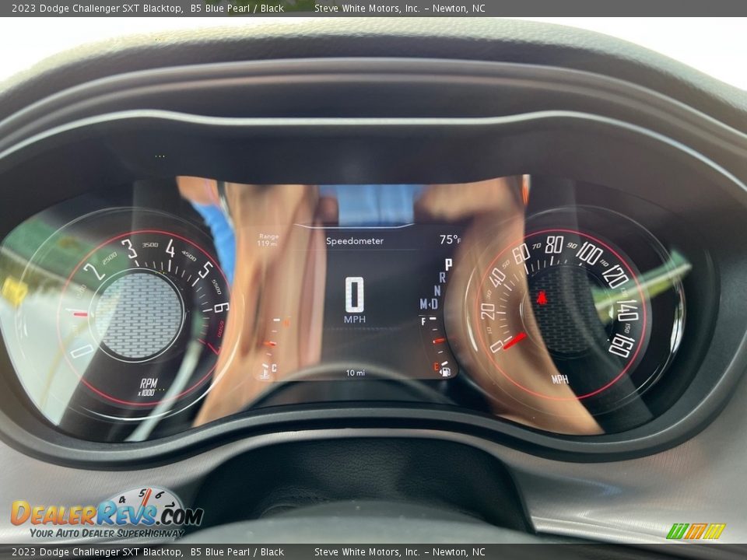The image size is (747, 560).
Task: Tap the 20 on the analog speedometer
Action: pyautogui.click(x=487, y=311)
